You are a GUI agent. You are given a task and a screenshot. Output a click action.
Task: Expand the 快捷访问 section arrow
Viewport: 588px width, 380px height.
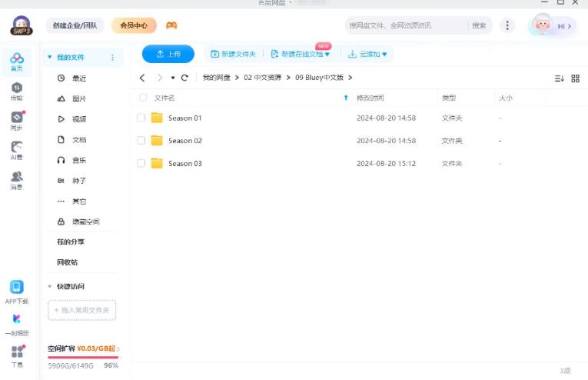coord(49,286)
